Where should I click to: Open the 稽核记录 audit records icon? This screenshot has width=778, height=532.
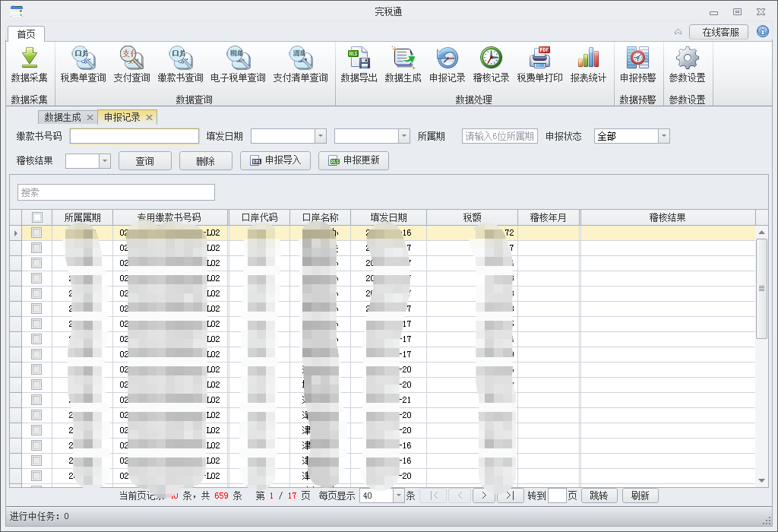click(x=492, y=65)
